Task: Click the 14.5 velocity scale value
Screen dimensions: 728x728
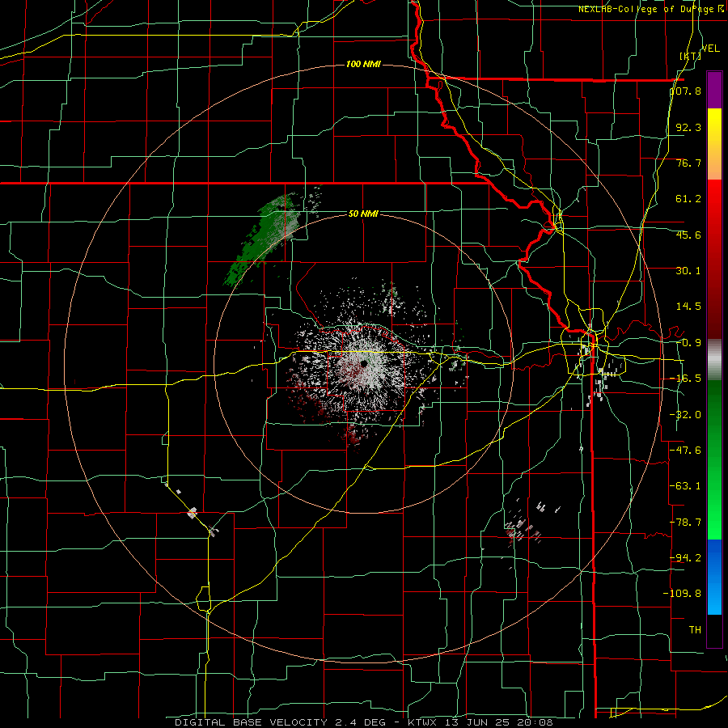Action: coord(688,307)
